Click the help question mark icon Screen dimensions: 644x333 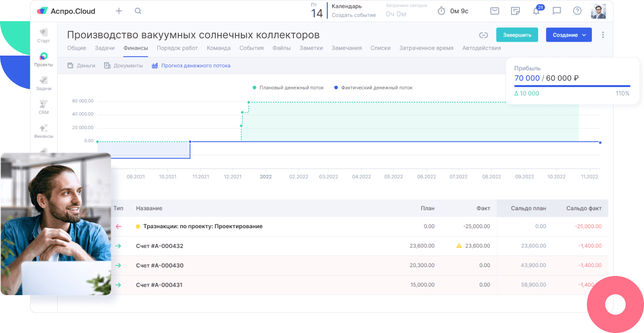578,11
